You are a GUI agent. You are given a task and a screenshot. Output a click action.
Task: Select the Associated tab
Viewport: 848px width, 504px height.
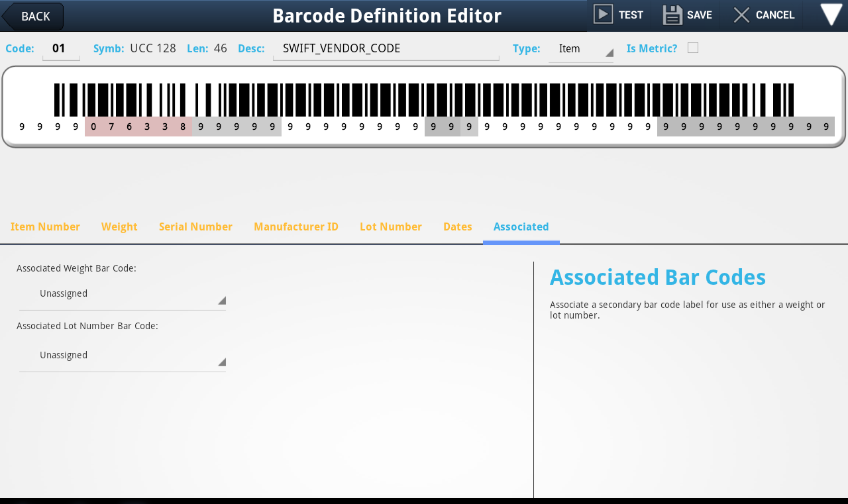coord(521,227)
